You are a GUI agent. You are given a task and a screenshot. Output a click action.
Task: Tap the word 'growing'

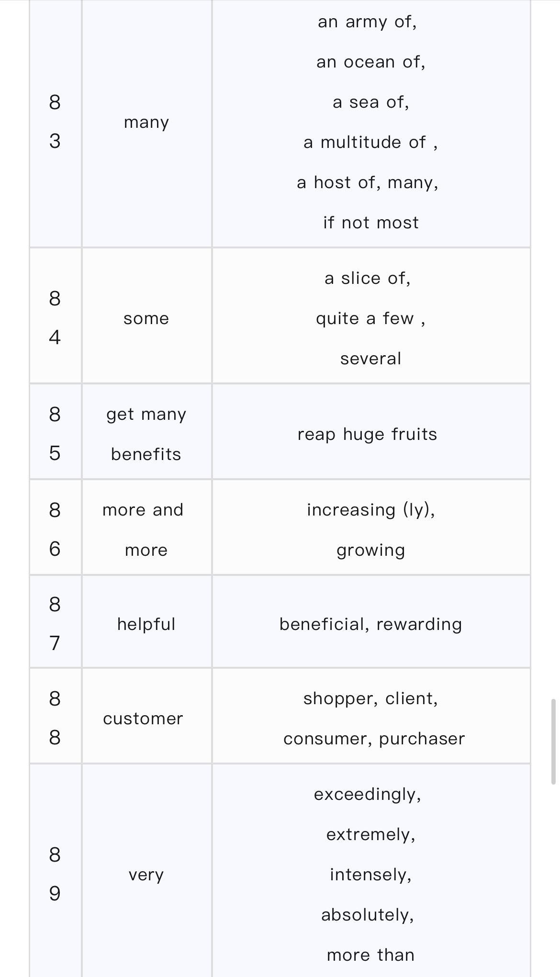tap(371, 550)
